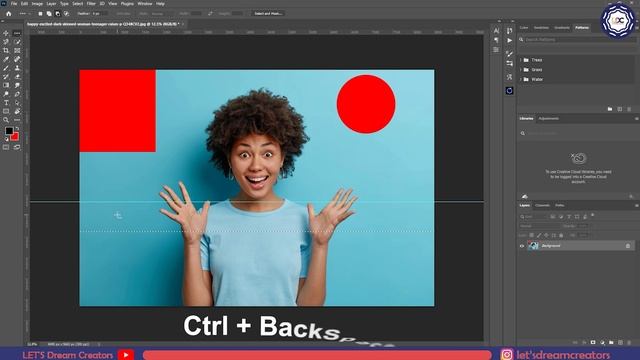Expand the Grass pattern folder
640x360 pixels.
coord(521,70)
